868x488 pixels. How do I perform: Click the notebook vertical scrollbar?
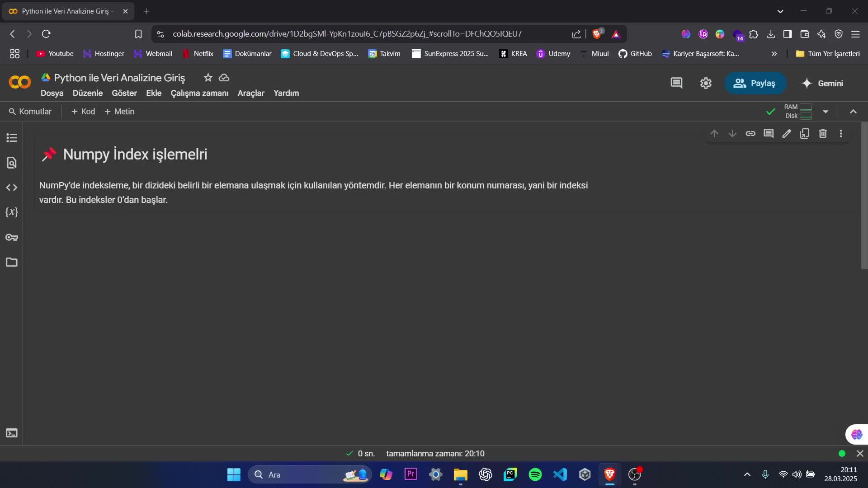tap(864, 195)
